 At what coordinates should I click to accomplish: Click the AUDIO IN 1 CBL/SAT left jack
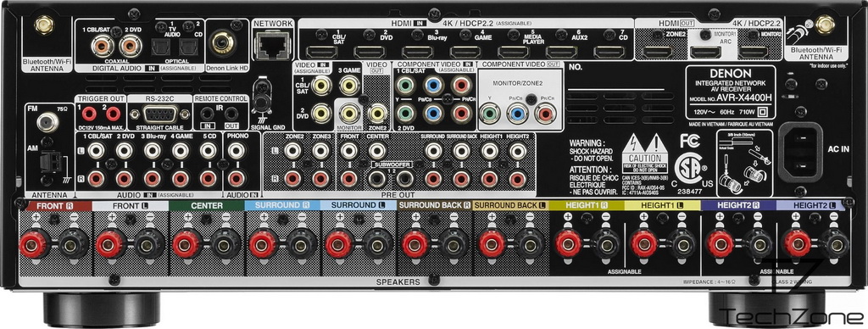tap(97, 150)
